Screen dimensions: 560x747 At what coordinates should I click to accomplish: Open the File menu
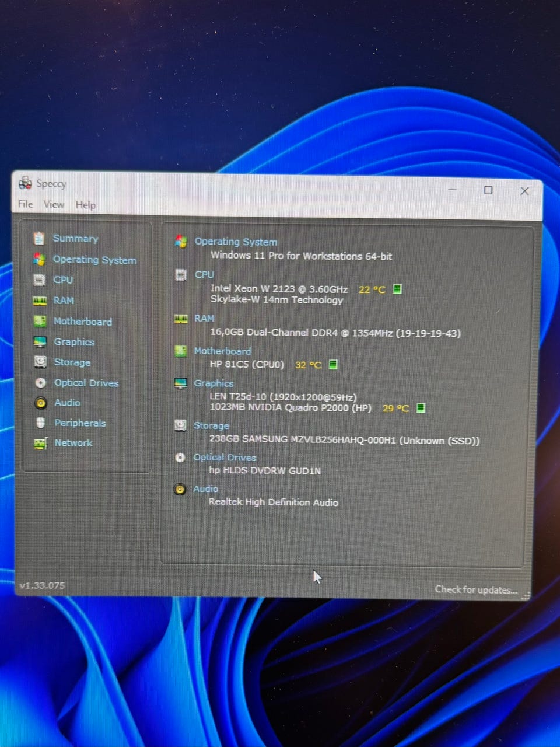tap(25, 204)
